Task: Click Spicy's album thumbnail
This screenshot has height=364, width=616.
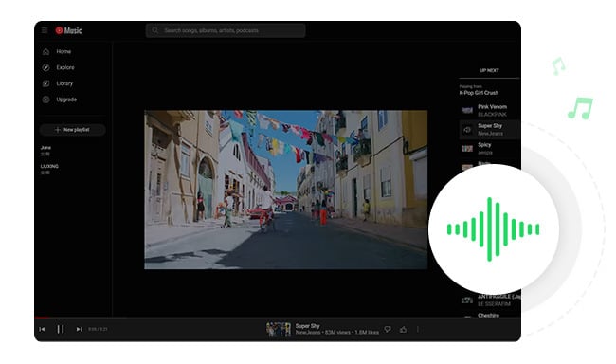Action: pos(467,149)
